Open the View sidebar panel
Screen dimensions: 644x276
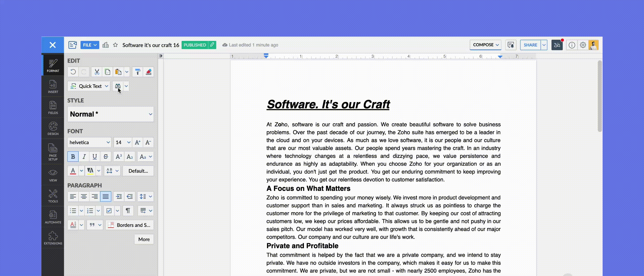pos(53,175)
